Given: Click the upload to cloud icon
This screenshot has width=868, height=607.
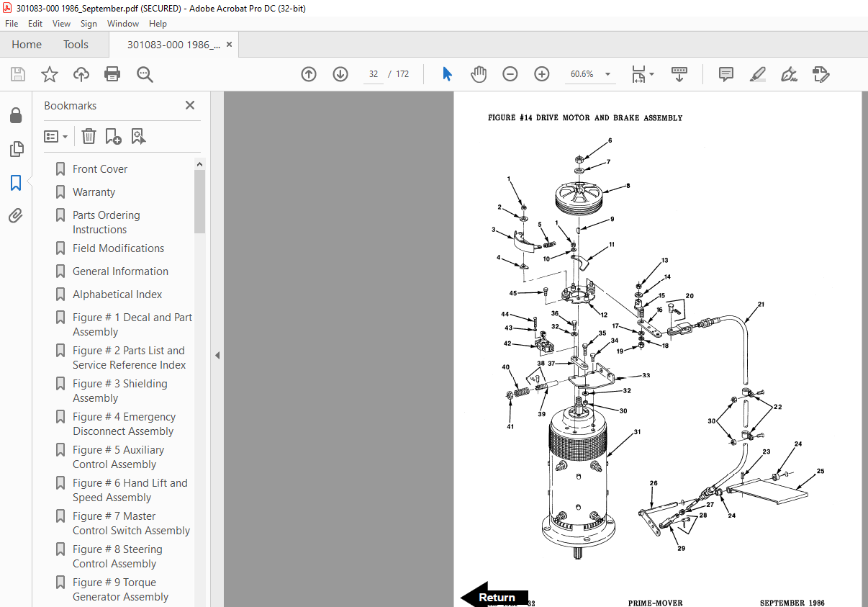Looking at the screenshot, I should tap(81, 74).
